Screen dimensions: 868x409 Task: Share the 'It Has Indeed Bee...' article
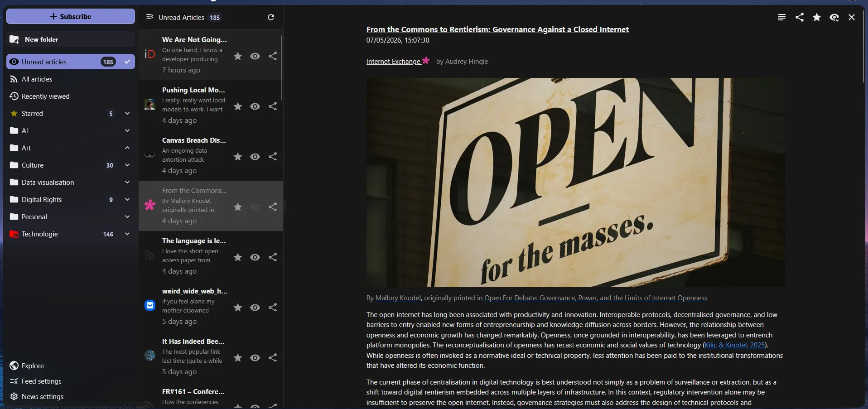[x=273, y=358]
